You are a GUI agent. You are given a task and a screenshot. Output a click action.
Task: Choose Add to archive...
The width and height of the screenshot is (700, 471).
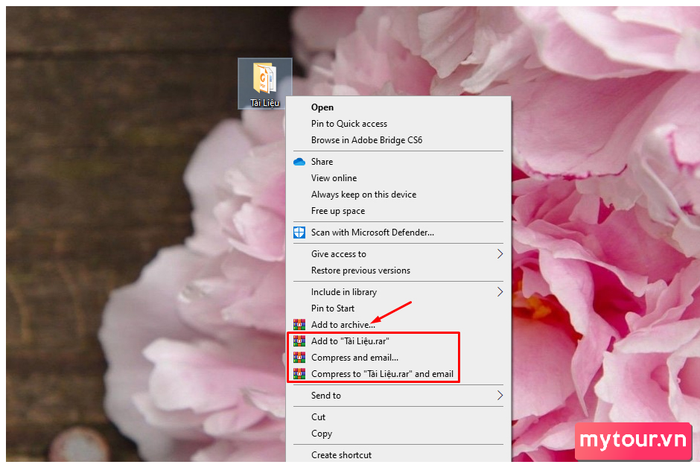[398, 325]
